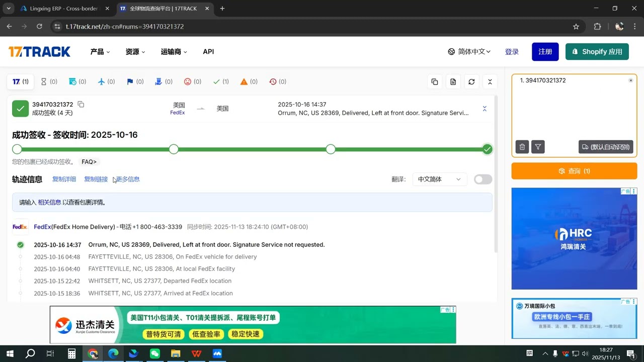Filter by pickup flag status tab
This screenshot has height=362, width=644.
(x=135, y=81)
